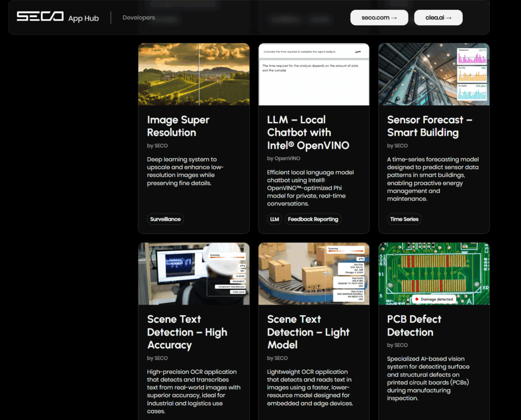
Task: Click the 'A time-series forecasting model' description
Action: coord(432,179)
